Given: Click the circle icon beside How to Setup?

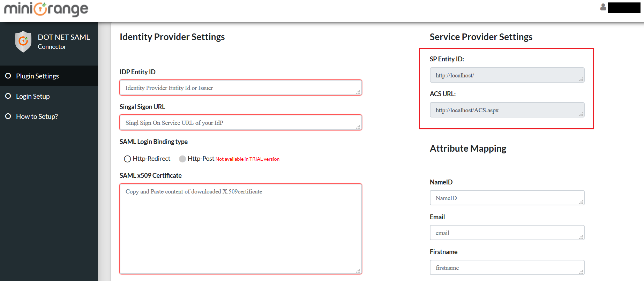Looking at the screenshot, I should (8, 116).
